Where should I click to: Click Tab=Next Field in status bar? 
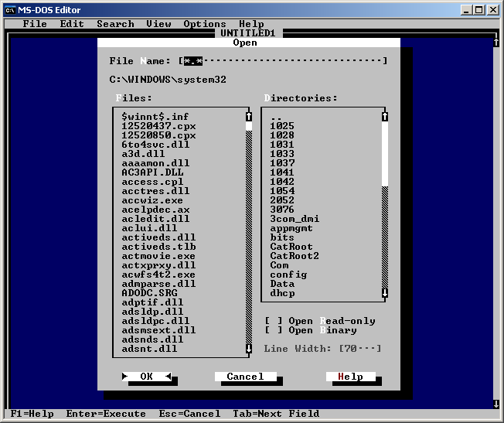276,414
